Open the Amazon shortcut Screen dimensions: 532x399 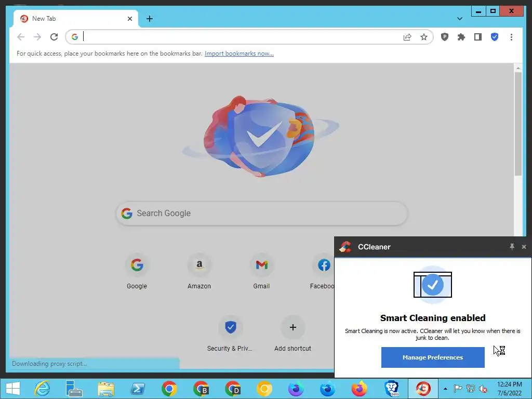pyautogui.click(x=199, y=271)
